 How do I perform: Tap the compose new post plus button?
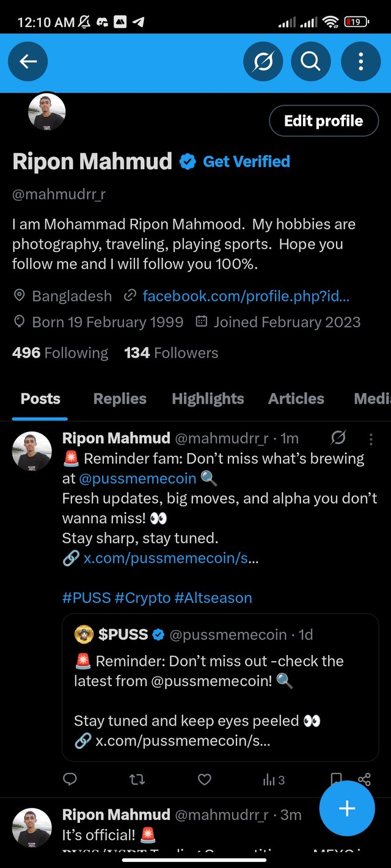point(347,808)
